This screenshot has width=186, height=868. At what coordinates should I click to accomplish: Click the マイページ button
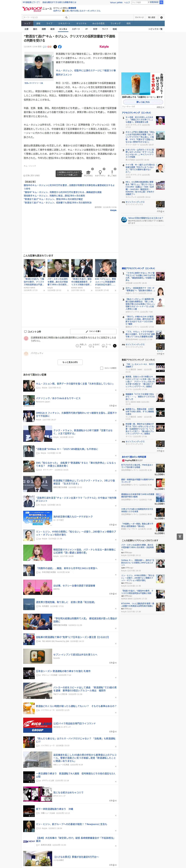[139, 18]
